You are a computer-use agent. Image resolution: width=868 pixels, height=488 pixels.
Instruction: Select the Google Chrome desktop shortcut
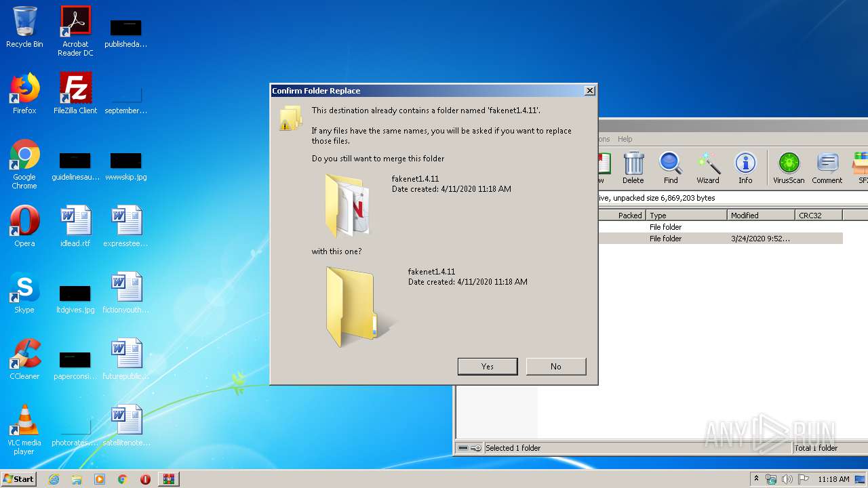24,164
